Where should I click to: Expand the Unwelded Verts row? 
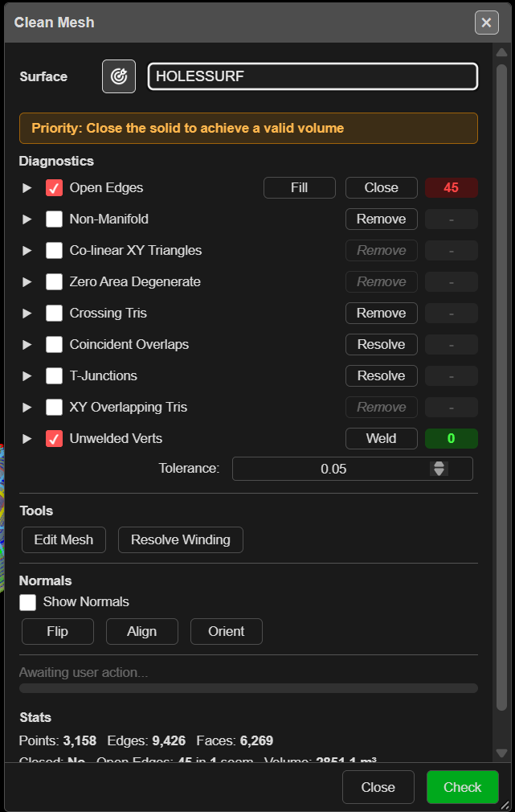click(x=27, y=439)
